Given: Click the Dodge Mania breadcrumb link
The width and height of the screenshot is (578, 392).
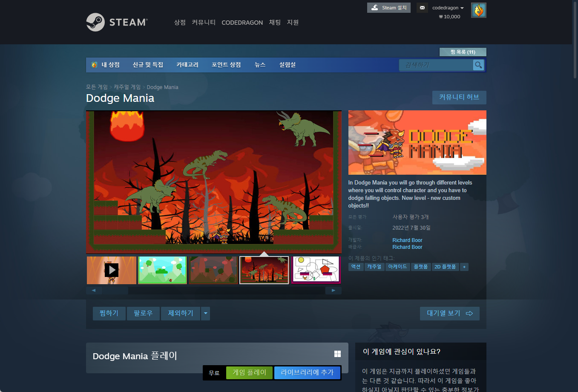Looking at the screenshot, I should 162,87.
